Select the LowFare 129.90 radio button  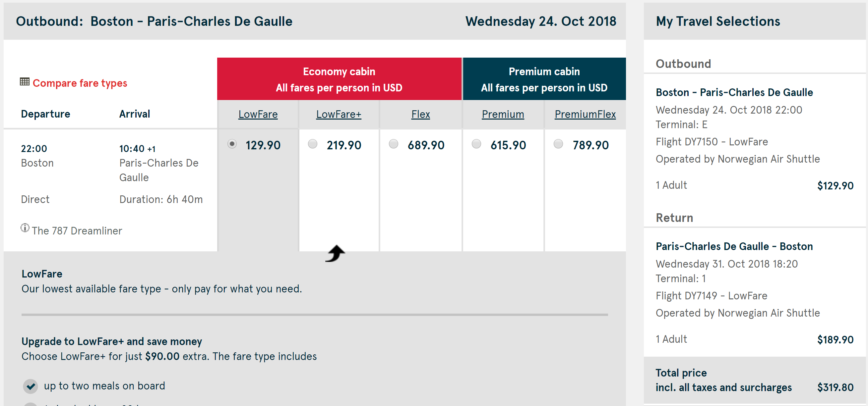click(232, 144)
